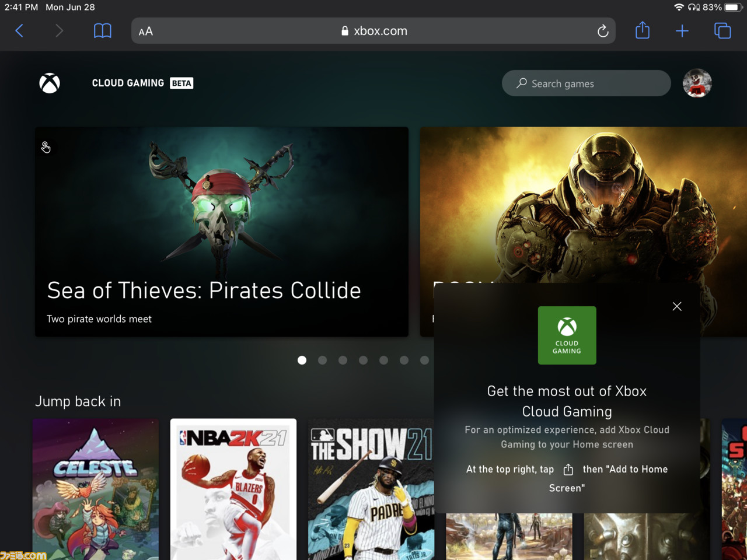The width and height of the screenshot is (747, 560).
Task: Tap the headphones status icon
Action: point(694,7)
